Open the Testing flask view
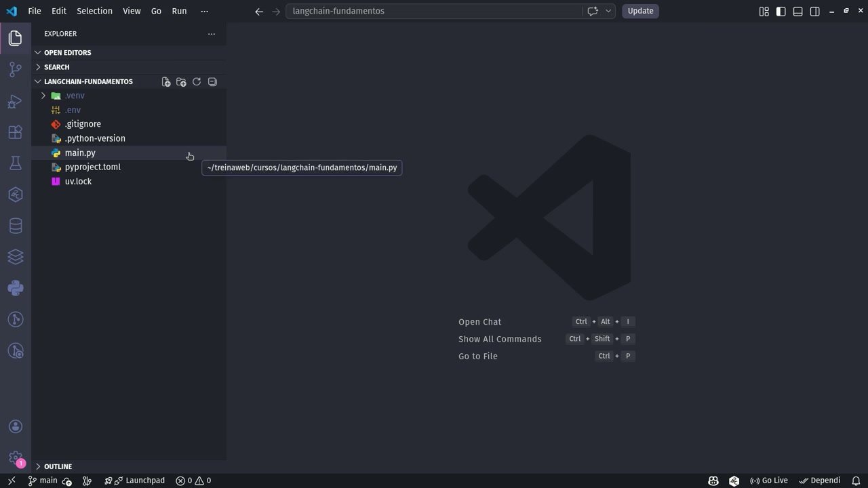This screenshot has width=868, height=488. 15,163
